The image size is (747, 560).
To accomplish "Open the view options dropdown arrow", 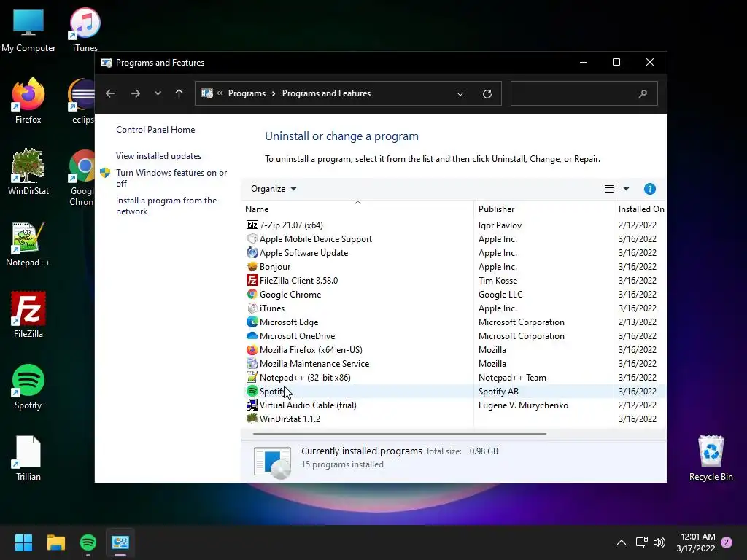I will tap(626, 189).
